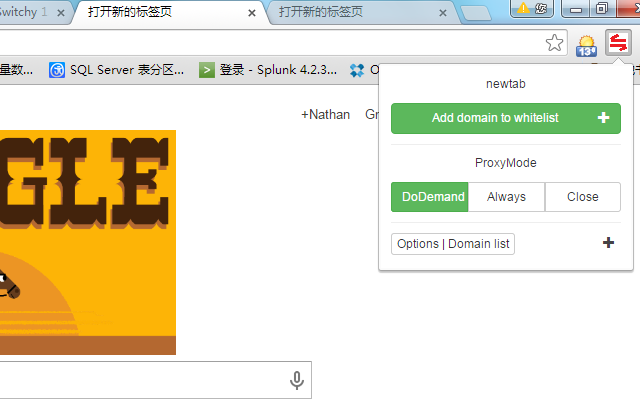Image resolution: width=640 pixels, height=400 pixels.
Task: Open Options | Domain list
Action: pyautogui.click(x=453, y=244)
